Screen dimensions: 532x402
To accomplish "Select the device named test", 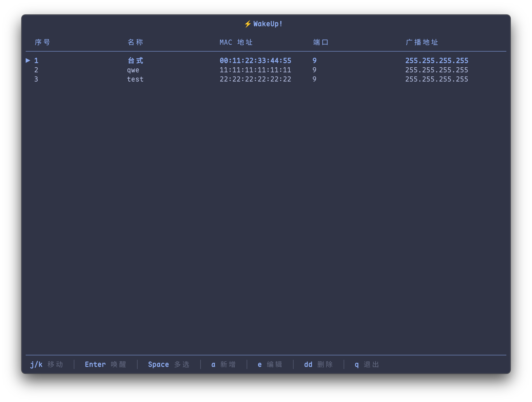I will [x=135, y=79].
